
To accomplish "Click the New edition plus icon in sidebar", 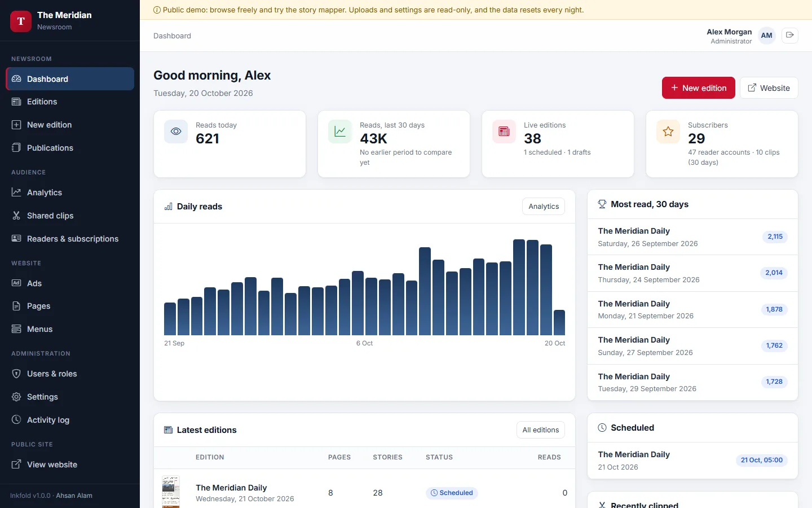I will 16,125.
